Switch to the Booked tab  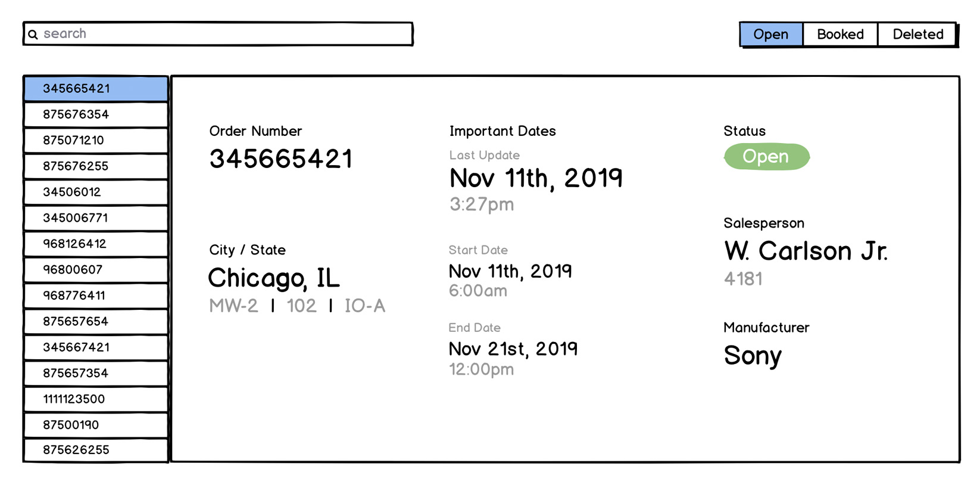point(840,35)
